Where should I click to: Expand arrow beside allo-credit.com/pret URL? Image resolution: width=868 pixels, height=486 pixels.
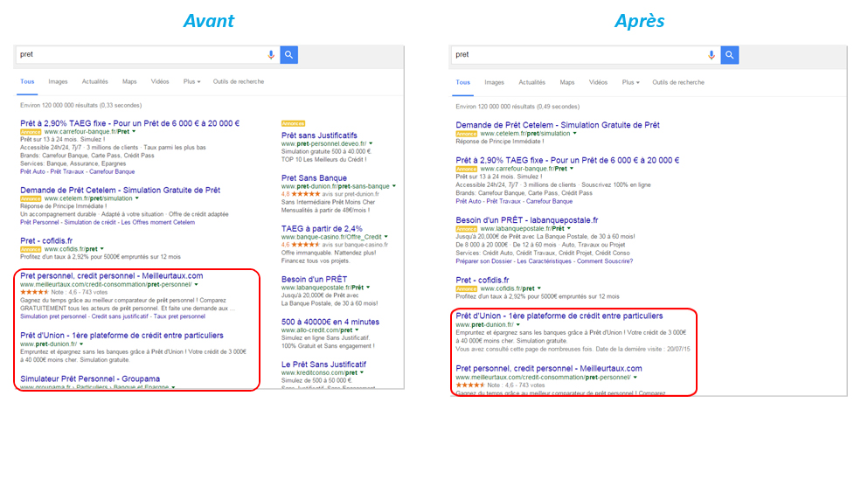[357, 330]
